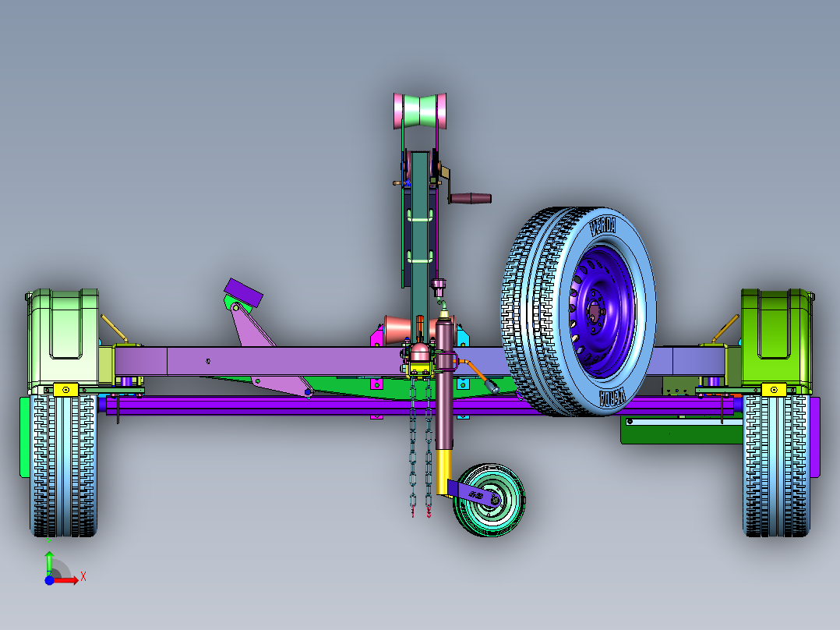Select the blue jockey wheel fork bracket
This screenshot has width=840, height=630.
[474, 494]
